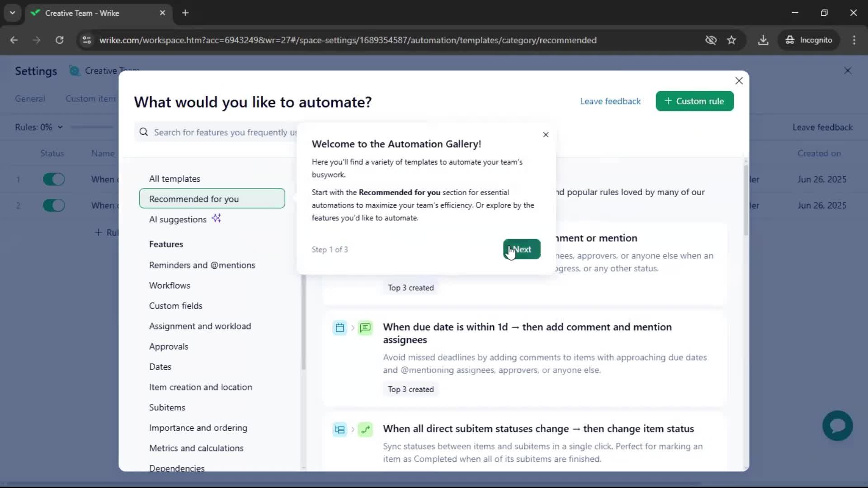
Task: Select the Creative Team - Wrike tab
Action: pyautogui.click(x=99, y=13)
